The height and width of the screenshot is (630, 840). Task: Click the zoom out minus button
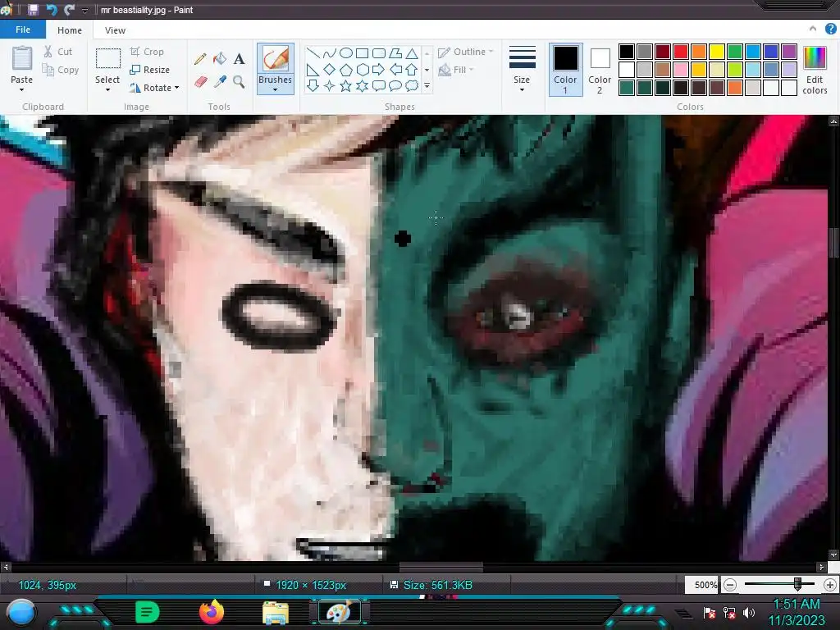point(729,584)
